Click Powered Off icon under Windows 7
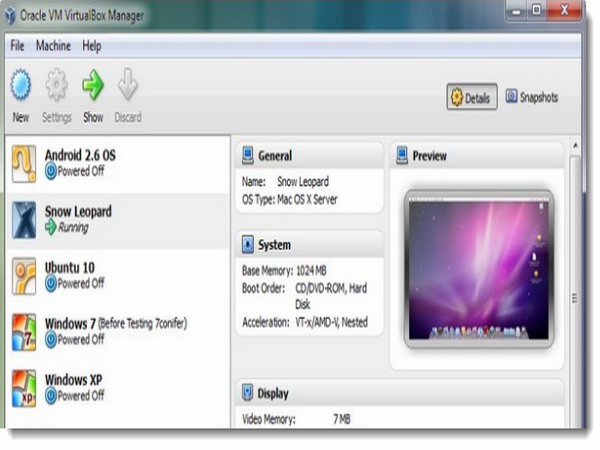Screen dimensions: 600x450 (51, 339)
